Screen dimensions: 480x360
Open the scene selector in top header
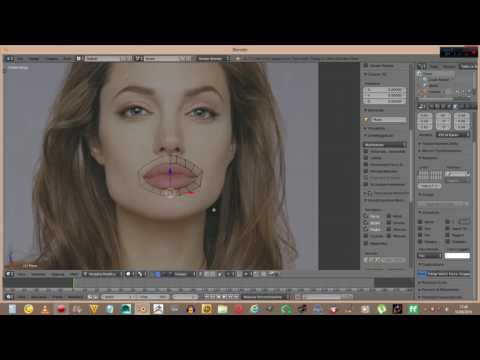coord(164,59)
